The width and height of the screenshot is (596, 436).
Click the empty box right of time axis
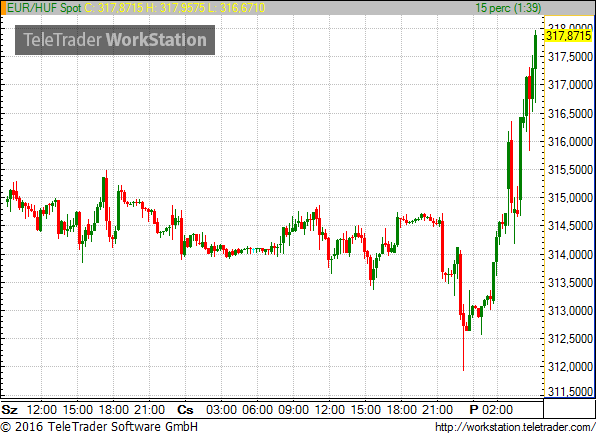tap(569, 409)
